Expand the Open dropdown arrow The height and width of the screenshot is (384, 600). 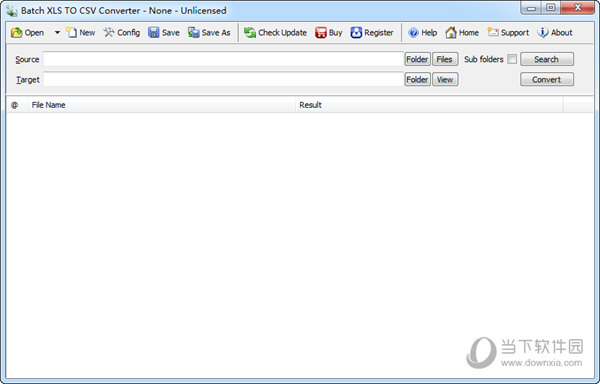coord(57,33)
